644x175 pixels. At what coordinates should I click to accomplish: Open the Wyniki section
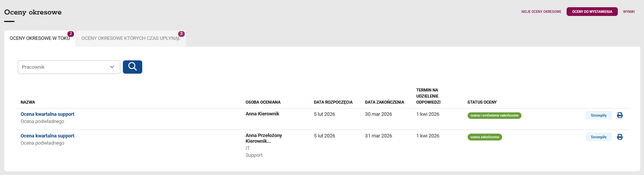629,12
